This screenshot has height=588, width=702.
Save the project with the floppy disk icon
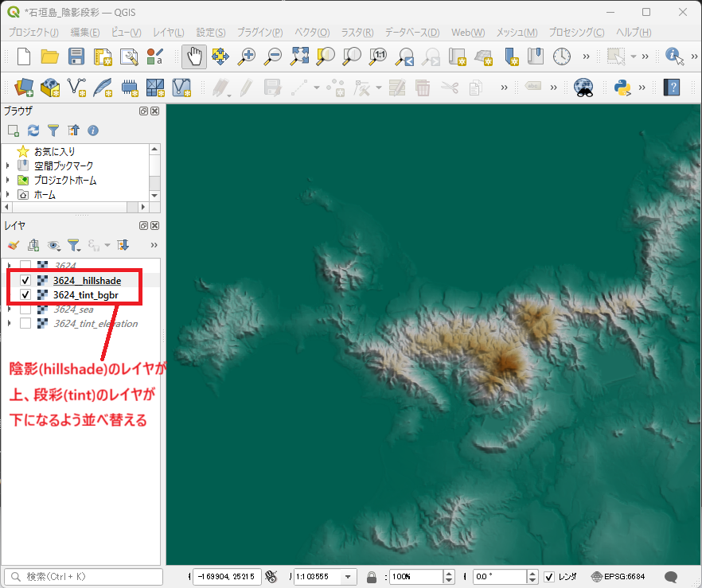point(76,56)
